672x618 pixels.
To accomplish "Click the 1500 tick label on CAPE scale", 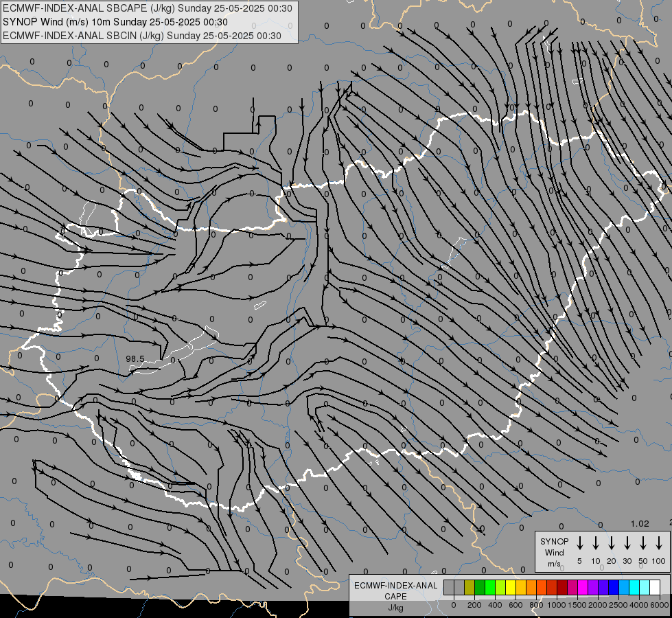I will 577,605.
